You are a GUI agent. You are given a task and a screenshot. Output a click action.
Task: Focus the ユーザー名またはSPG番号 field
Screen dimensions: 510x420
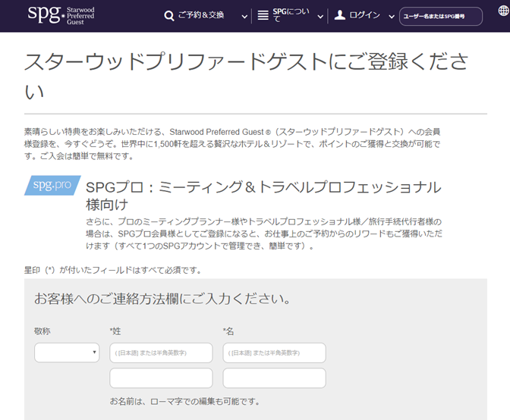click(441, 16)
